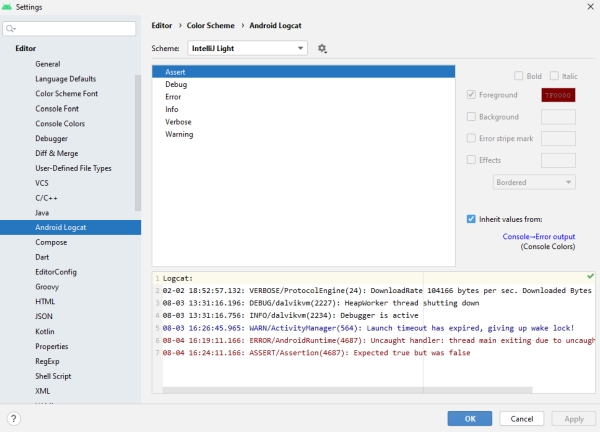Open C/C++ color settings
Viewport: 600px width, 432px height.
click(46, 198)
